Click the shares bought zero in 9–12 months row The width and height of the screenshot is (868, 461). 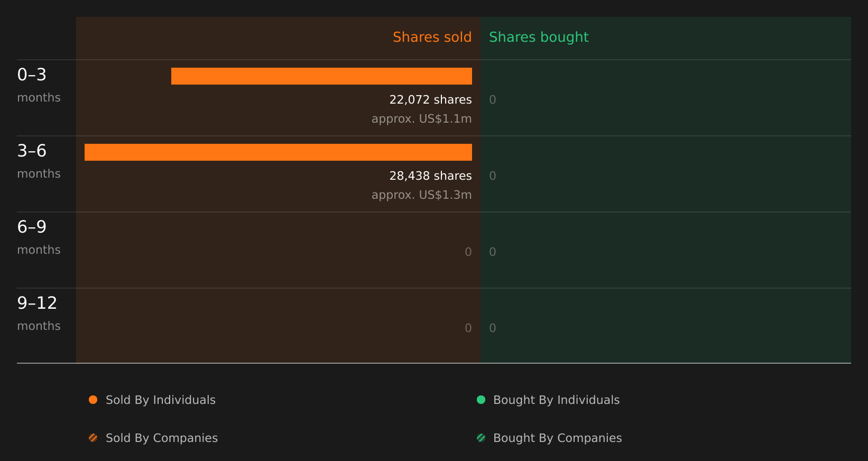tap(493, 328)
